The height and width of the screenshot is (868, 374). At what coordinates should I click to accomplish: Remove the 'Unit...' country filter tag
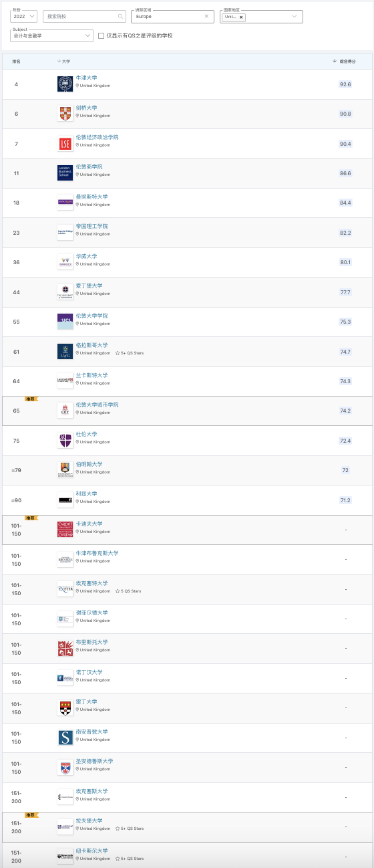(x=241, y=17)
